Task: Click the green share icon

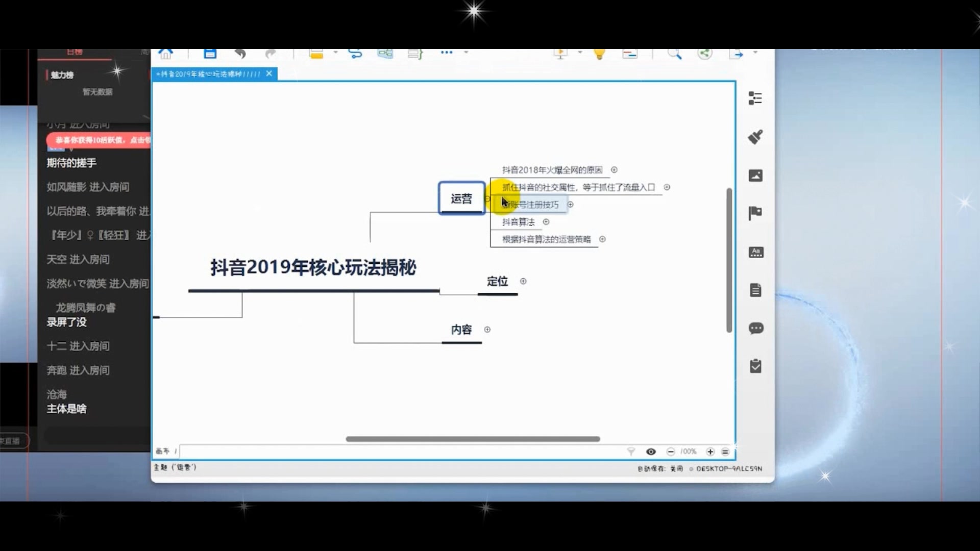Action: click(705, 54)
